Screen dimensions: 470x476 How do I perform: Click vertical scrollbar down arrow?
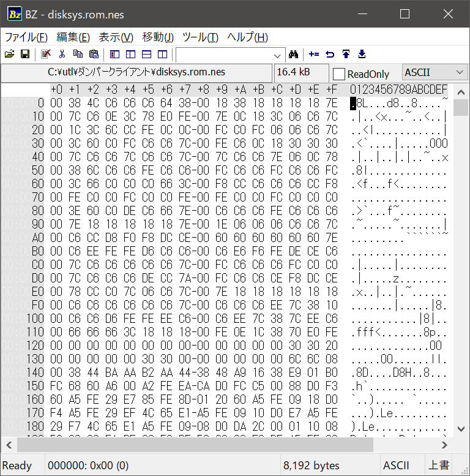pos(461,429)
